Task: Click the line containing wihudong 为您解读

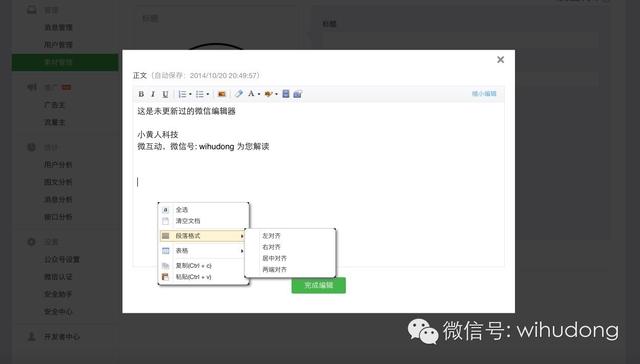Action: (x=203, y=146)
